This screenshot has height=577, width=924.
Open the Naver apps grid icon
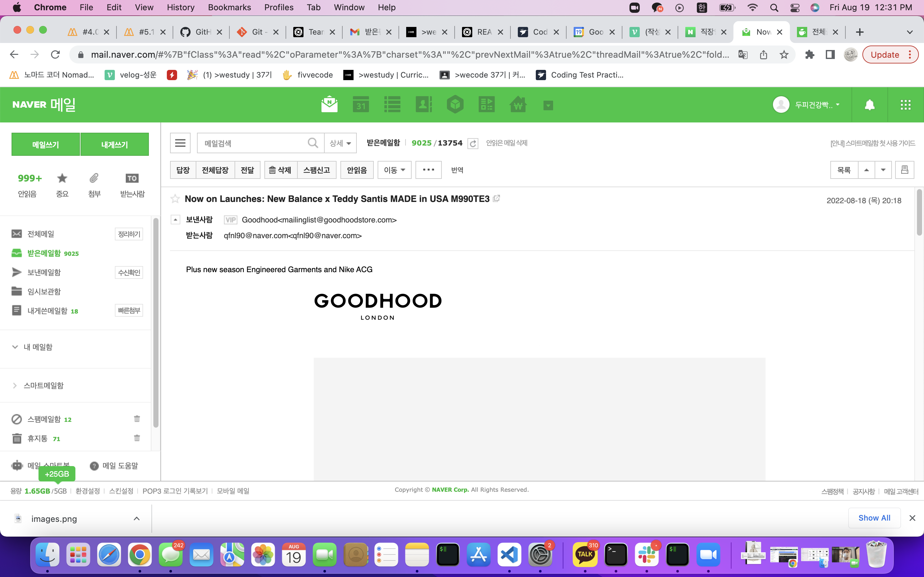(x=905, y=105)
